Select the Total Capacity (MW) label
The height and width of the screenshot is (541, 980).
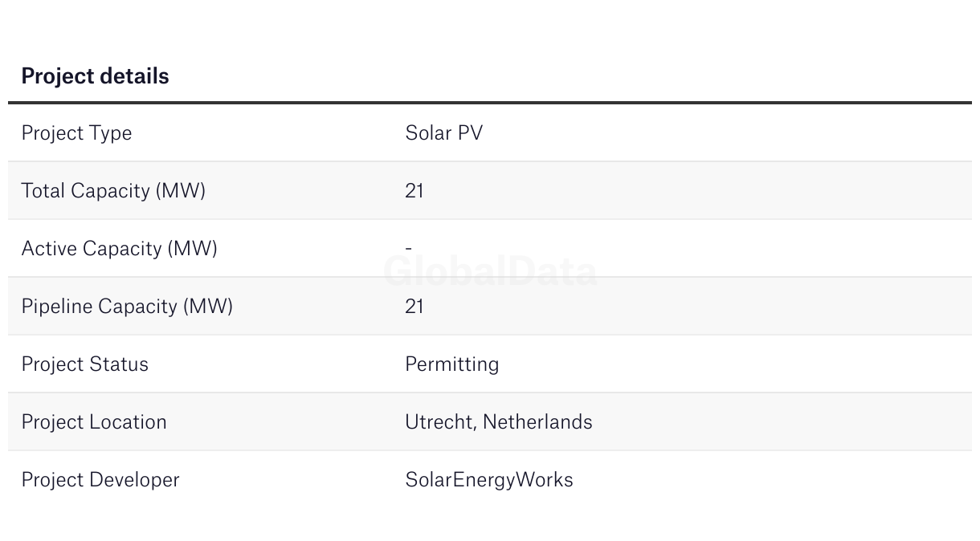click(113, 191)
